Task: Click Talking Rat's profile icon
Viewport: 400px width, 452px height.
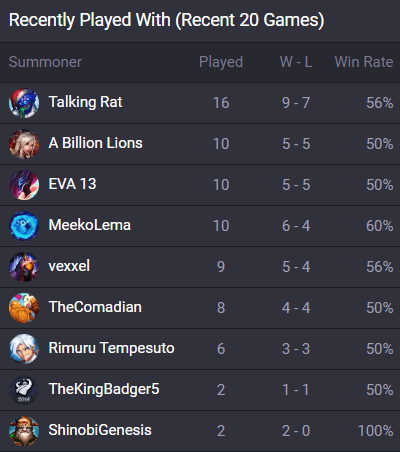Action: 24,103
